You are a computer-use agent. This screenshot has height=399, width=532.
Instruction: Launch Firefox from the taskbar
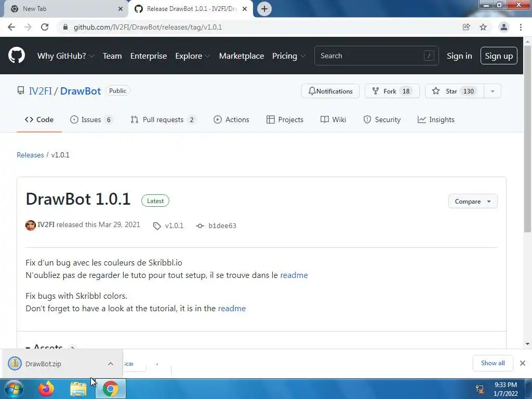46,389
